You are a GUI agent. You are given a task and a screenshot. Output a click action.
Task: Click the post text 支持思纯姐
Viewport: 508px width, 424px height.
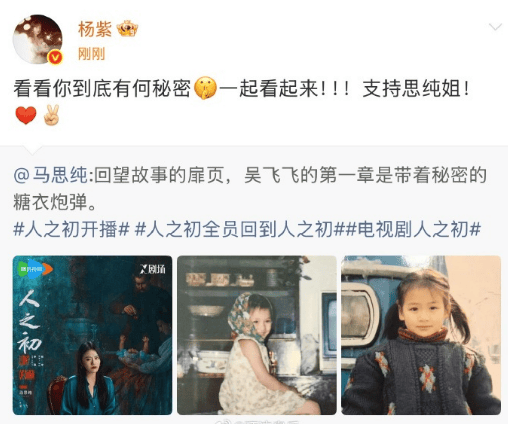(x=416, y=89)
